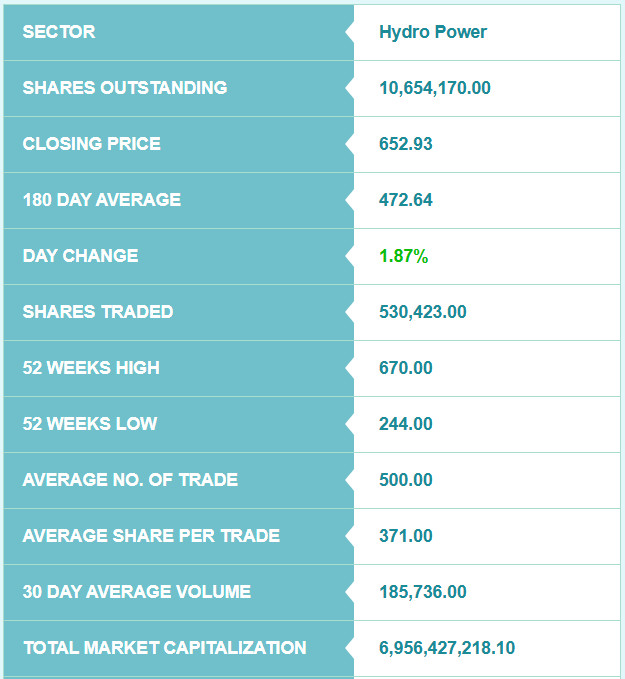Select the closing price value 652.93

(406, 144)
